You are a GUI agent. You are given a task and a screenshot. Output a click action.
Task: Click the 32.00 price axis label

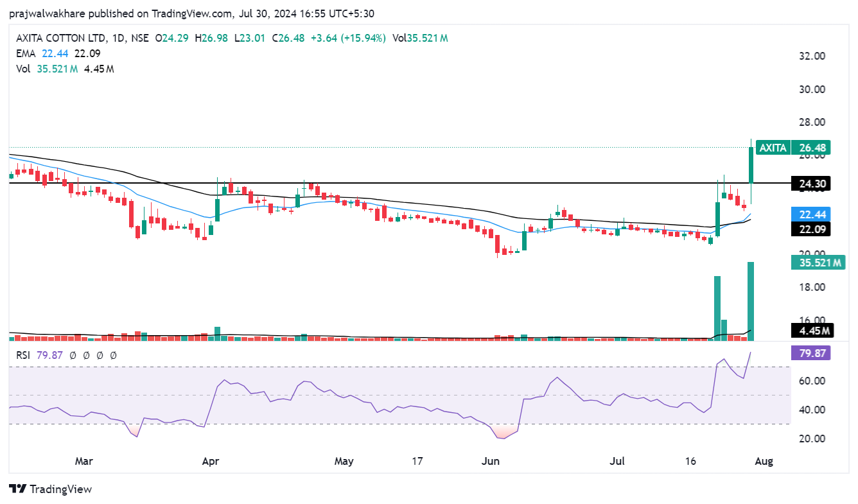(x=811, y=56)
